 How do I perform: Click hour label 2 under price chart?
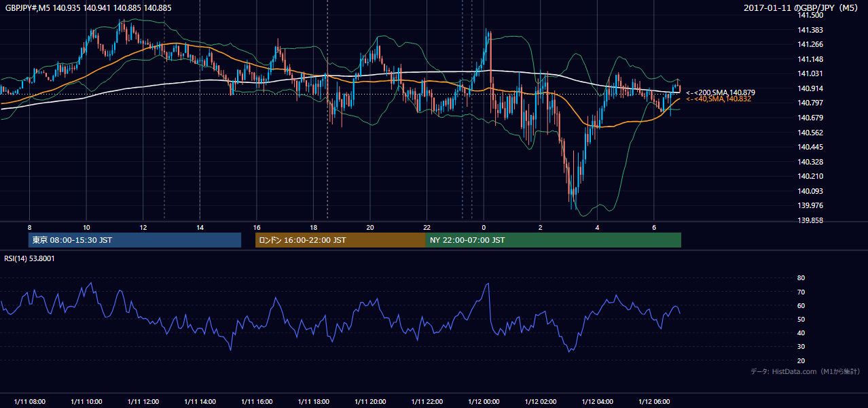point(541,227)
